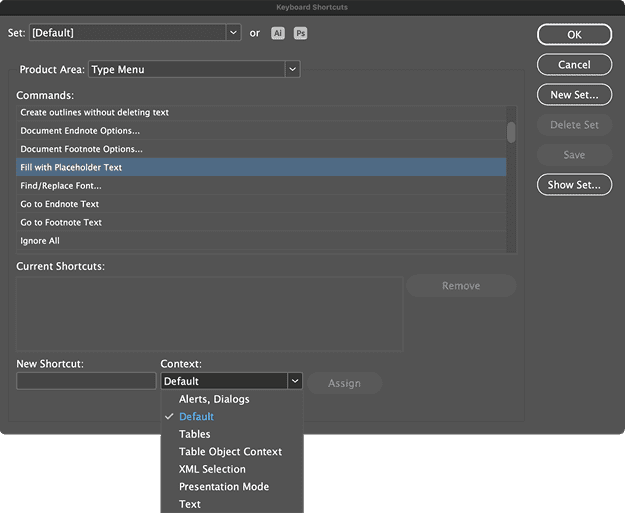This screenshot has width=625, height=513.
Task: Open the Set dropdown showing [Default]
Action: pyautogui.click(x=134, y=33)
